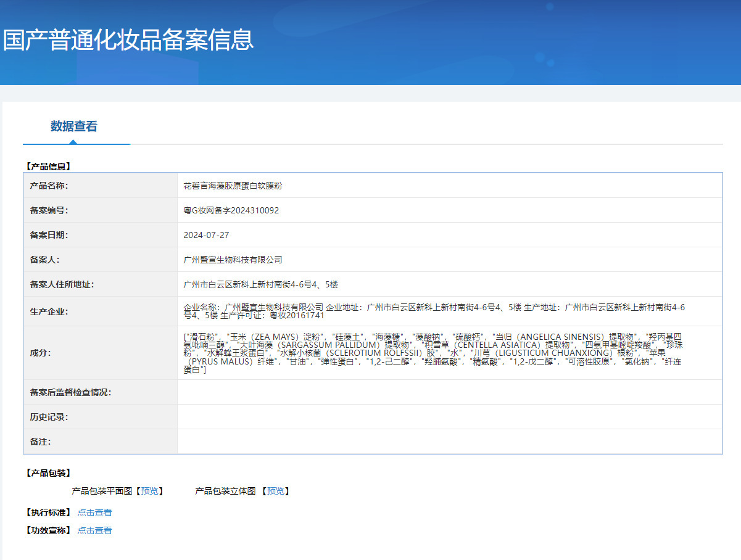Click 点击查看 next to 执行标准
Viewport: 741px width, 560px height.
pyautogui.click(x=94, y=513)
